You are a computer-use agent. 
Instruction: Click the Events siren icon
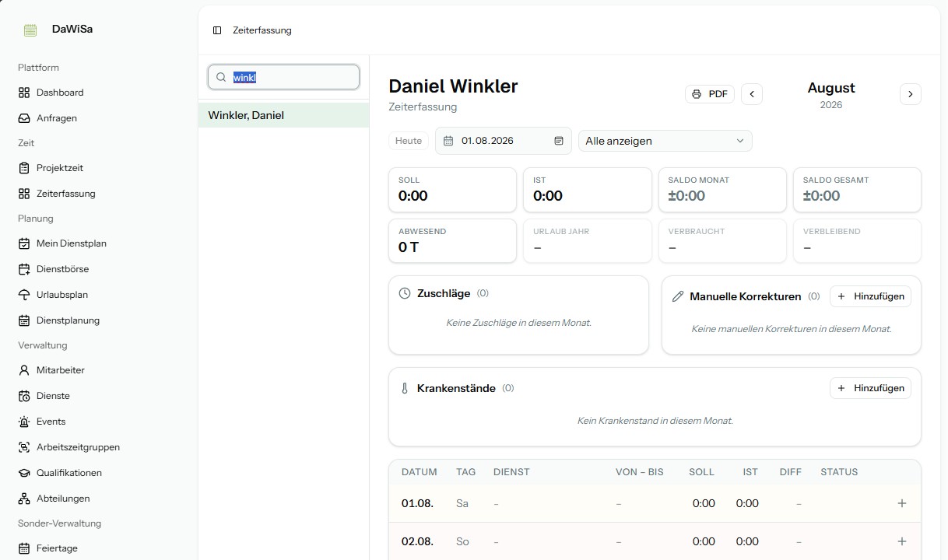[x=24, y=422]
